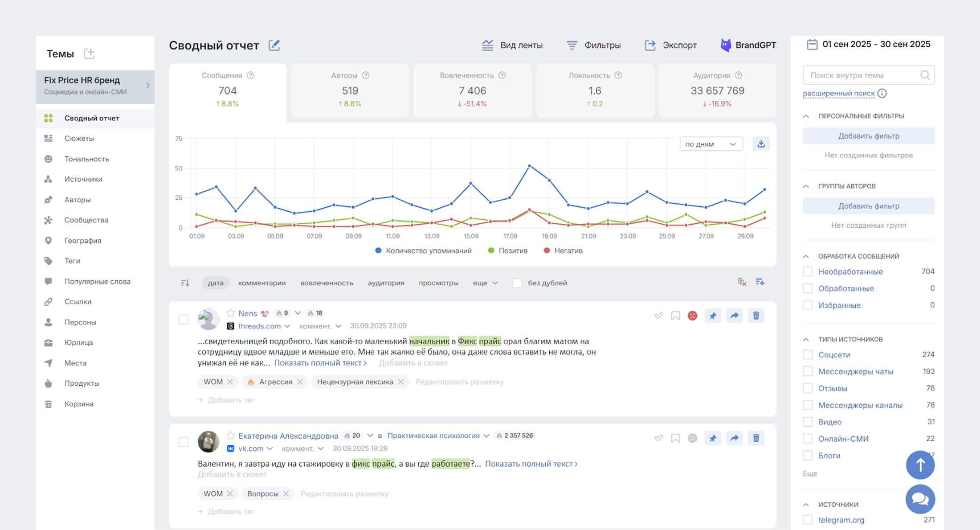This screenshot has width=980, height=530.
Task: Delete the Nens message with trash icon
Action: pyautogui.click(x=756, y=316)
